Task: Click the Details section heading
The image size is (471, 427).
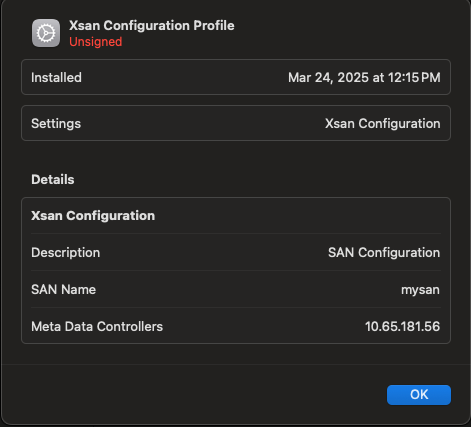Action: click(x=53, y=180)
